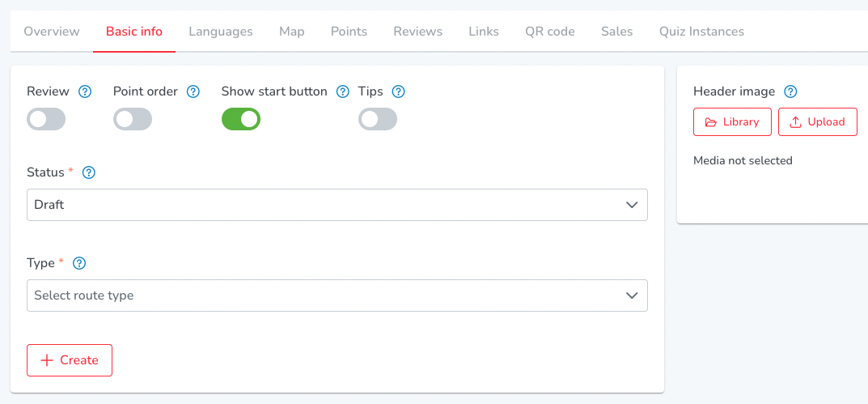Open help icon next to Type
This screenshot has height=404, width=868.
click(x=80, y=263)
